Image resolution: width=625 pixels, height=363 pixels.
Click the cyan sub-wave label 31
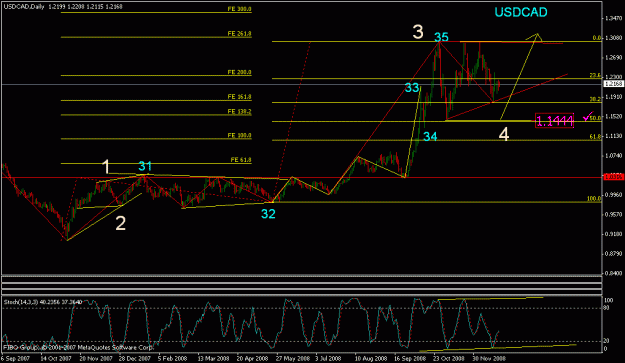(x=145, y=166)
